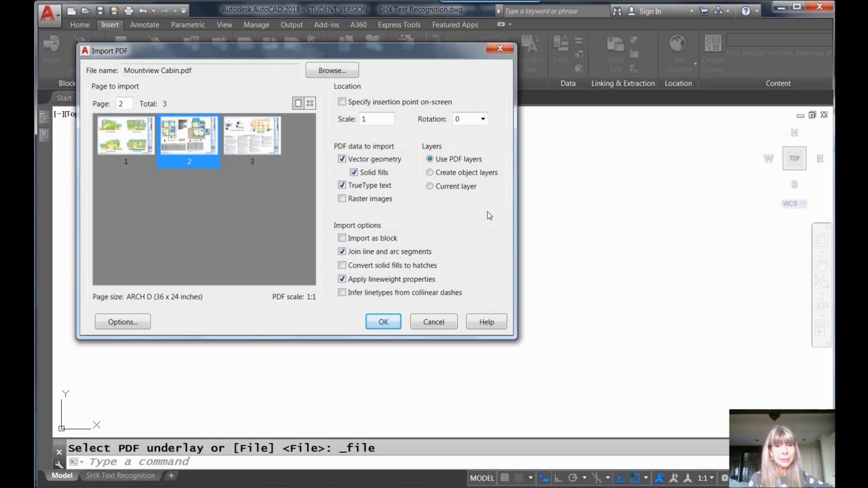
Task: Click the Save icon in Quick Access toolbar
Action: 100,11
